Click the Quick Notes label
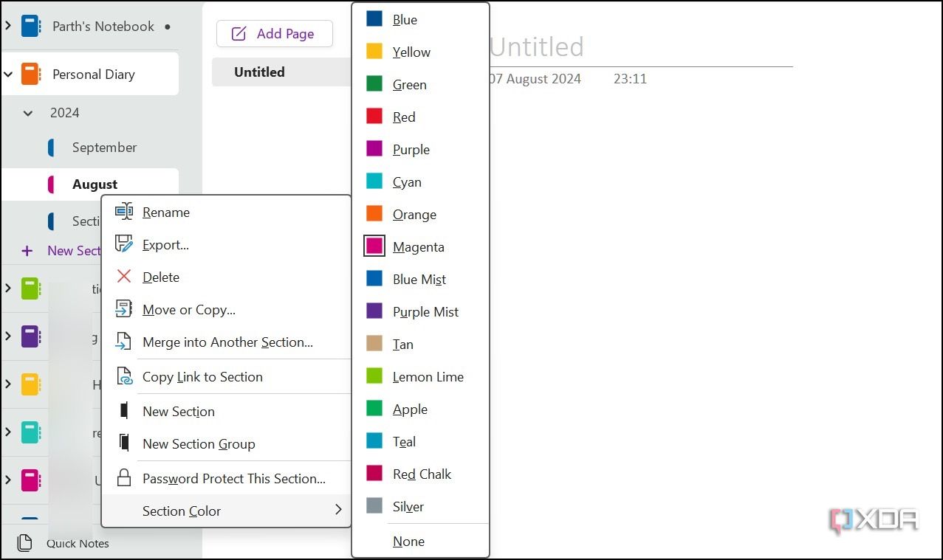The width and height of the screenshot is (943, 560). point(78,544)
